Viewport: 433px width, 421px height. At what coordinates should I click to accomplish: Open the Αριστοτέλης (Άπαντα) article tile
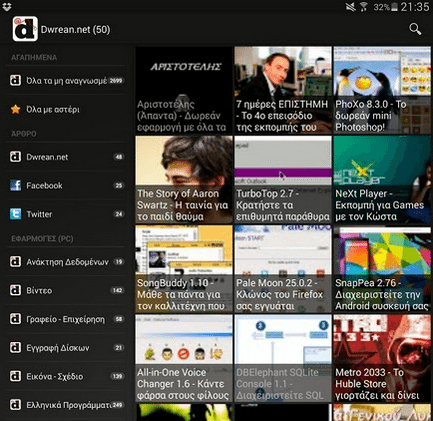pyautogui.click(x=184, y=90)
